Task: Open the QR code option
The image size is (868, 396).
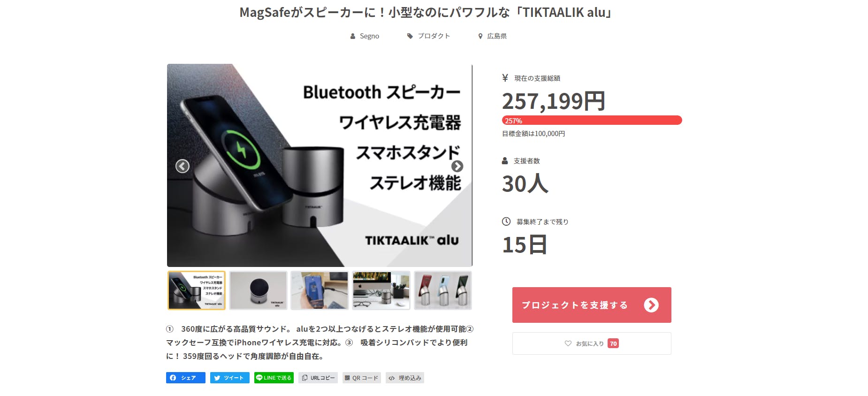Action: (362, 378)
